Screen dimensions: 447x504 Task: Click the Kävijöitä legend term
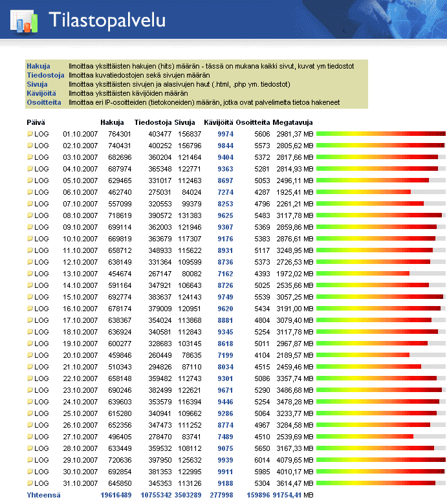41,93
